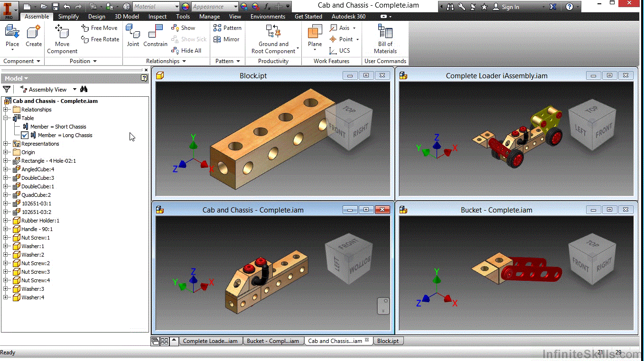Image resolution: width=644 pixels, height=361 pixels.
Task: Click the color wheel appearance icon
Action: (x=186, y=7)
